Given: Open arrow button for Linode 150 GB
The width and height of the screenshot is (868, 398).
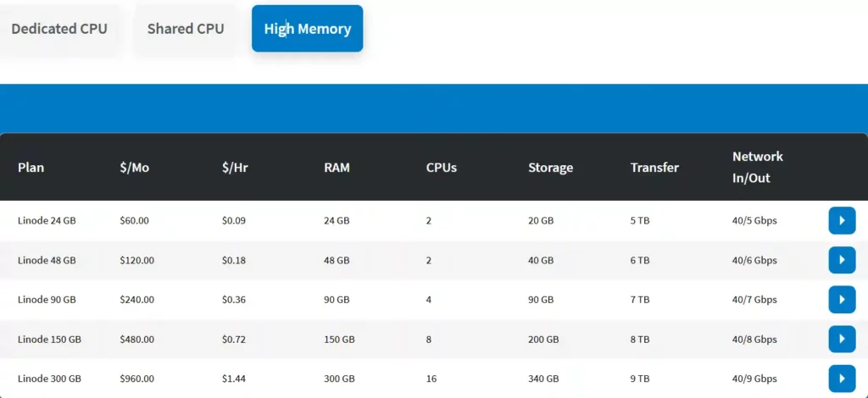Looking at the screenshot, I should 842,339.
